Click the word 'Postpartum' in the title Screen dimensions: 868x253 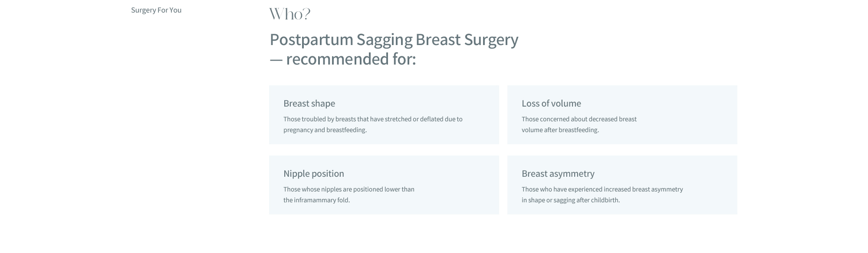[312, 39]
